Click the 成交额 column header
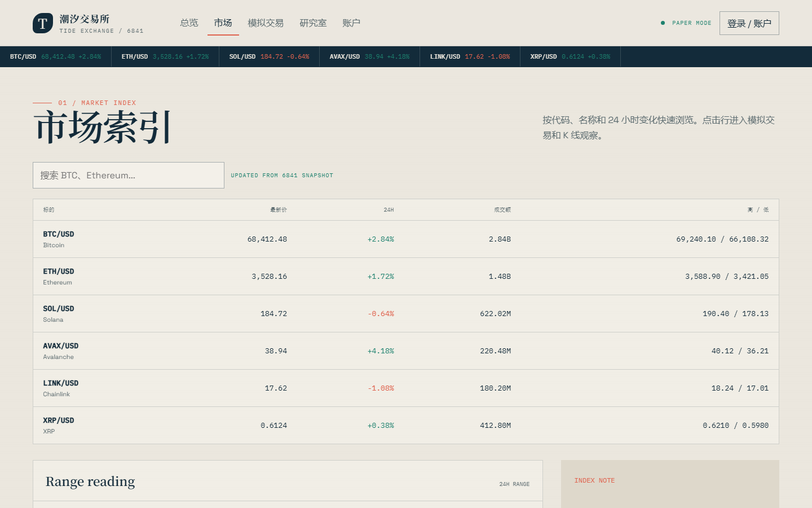812x508 pixels. coord(502,210)
